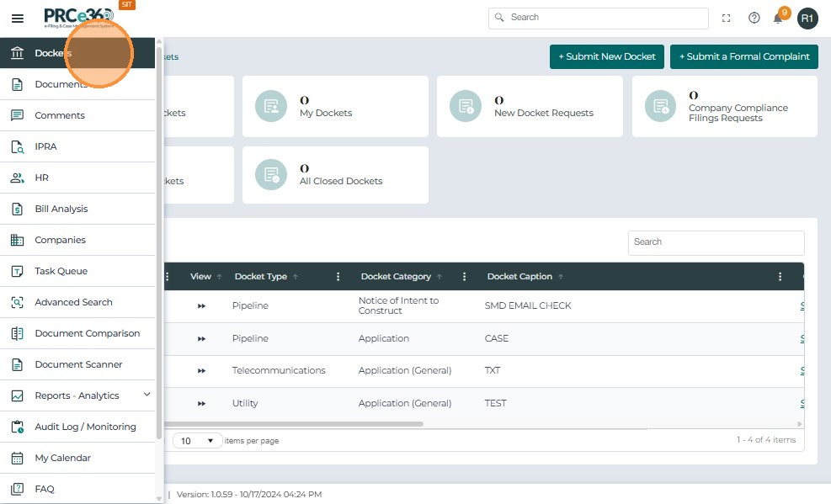Viewport: 831px width, 504px height.
Task: Click Submit a Formal Complaint button
Action: [743, 56]
